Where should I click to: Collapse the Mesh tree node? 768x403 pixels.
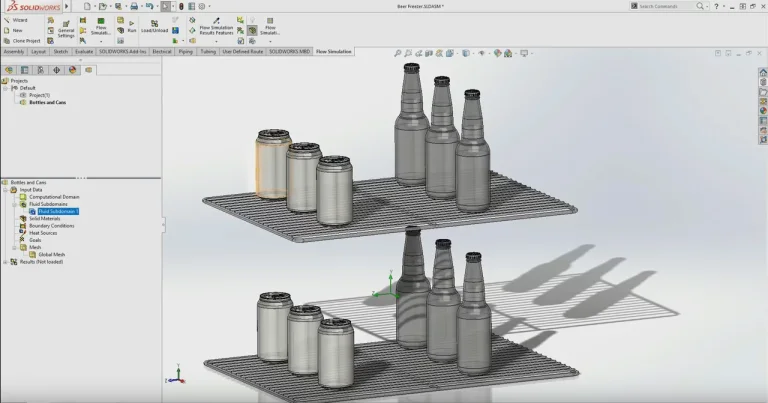coord(16,247)
